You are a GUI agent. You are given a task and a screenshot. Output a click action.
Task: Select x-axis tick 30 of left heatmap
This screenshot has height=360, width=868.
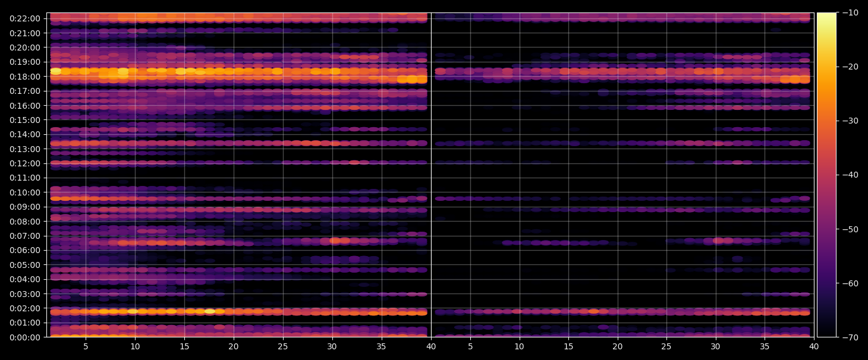[x=332, y=346]
